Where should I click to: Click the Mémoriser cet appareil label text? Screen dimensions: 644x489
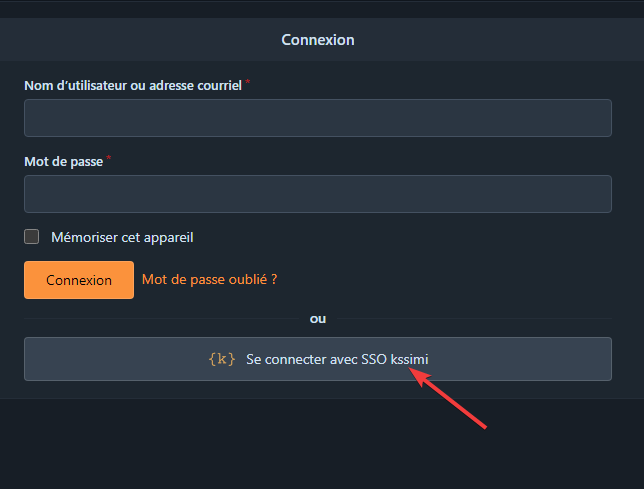click(x=122, y=238)
